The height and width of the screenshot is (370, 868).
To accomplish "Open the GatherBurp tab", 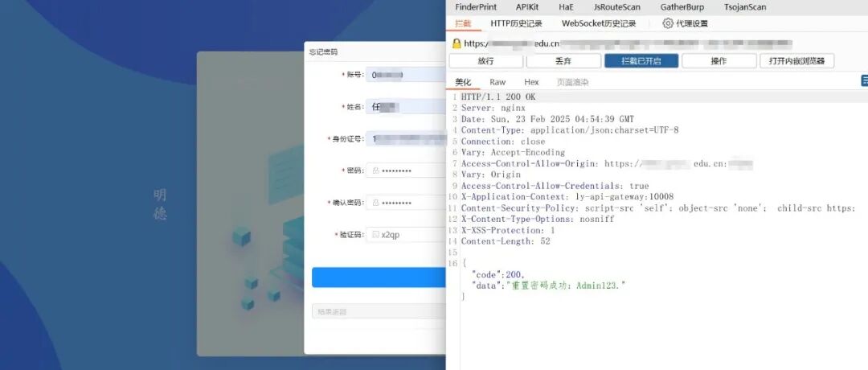I will pyautogui.click(x=682, y=7).
